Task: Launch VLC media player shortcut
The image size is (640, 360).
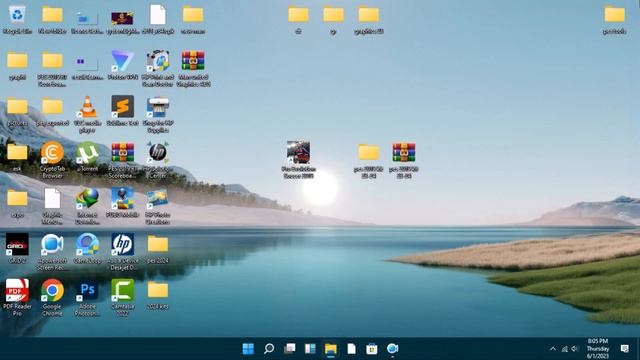Action: (87, 107)
